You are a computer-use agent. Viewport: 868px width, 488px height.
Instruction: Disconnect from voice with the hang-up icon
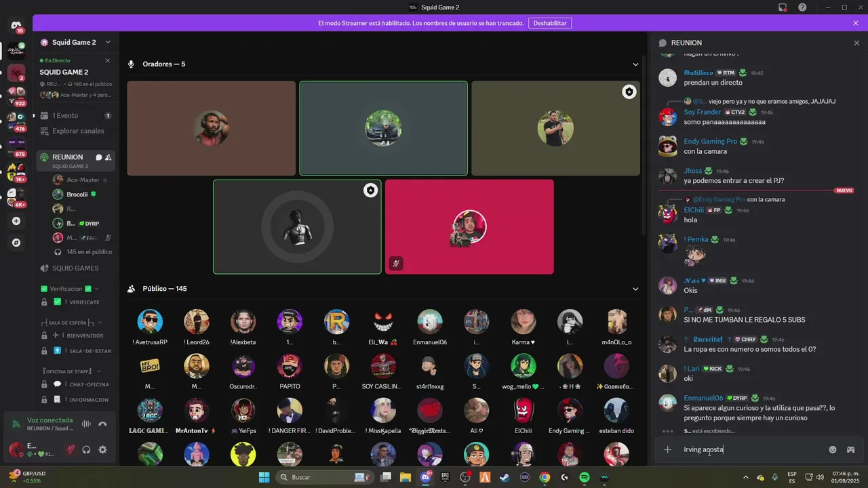click(102, 424)
